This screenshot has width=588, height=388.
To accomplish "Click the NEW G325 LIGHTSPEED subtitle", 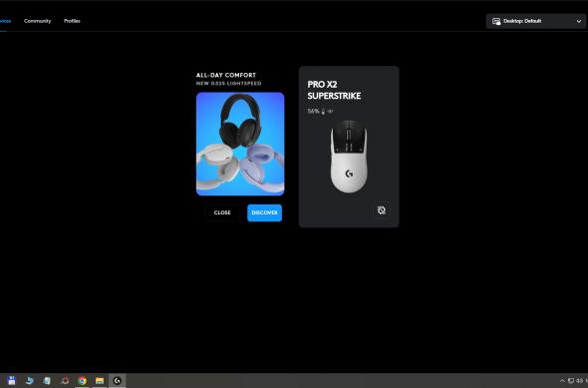I will (x=229, y=84).
